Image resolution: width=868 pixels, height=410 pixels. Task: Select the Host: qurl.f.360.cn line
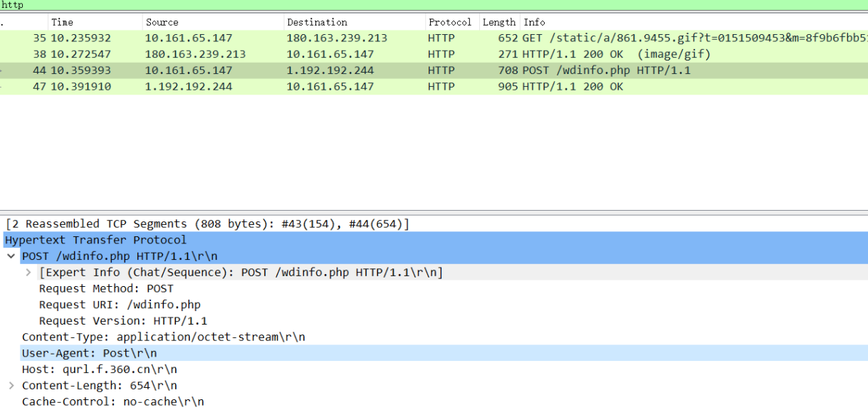tap(99, 369)
